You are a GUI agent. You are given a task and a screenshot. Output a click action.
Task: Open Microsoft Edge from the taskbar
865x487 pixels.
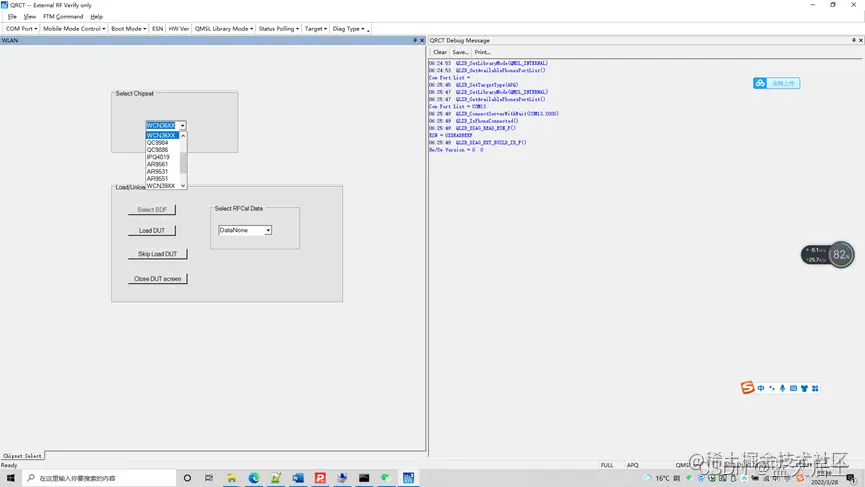coord(253,478)
